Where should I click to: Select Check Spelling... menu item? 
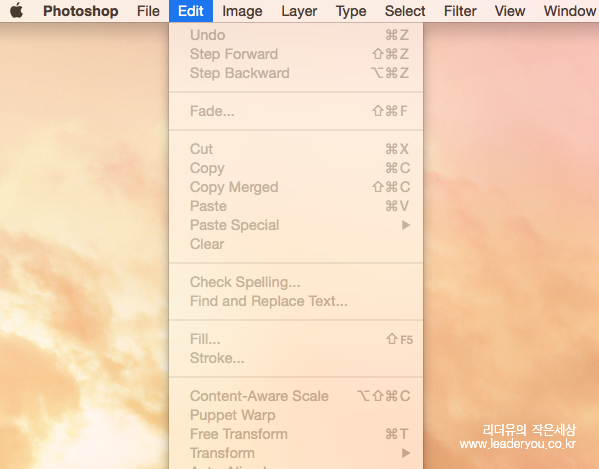(x=296, y=282)
